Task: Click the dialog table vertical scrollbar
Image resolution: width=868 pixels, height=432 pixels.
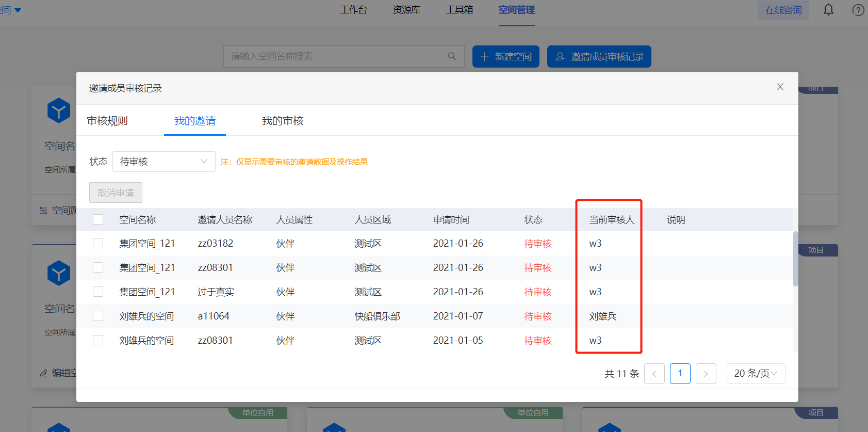Action: 795,258
